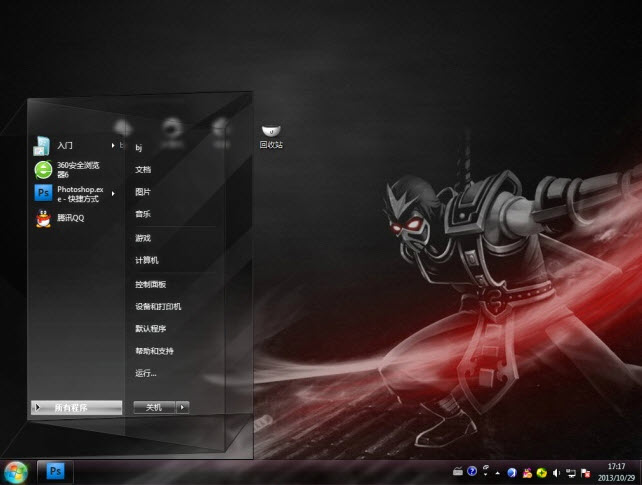Open language bar options arrow in tray
The height and width of the screenshot is (485, 642).
[x=486, y=474]
